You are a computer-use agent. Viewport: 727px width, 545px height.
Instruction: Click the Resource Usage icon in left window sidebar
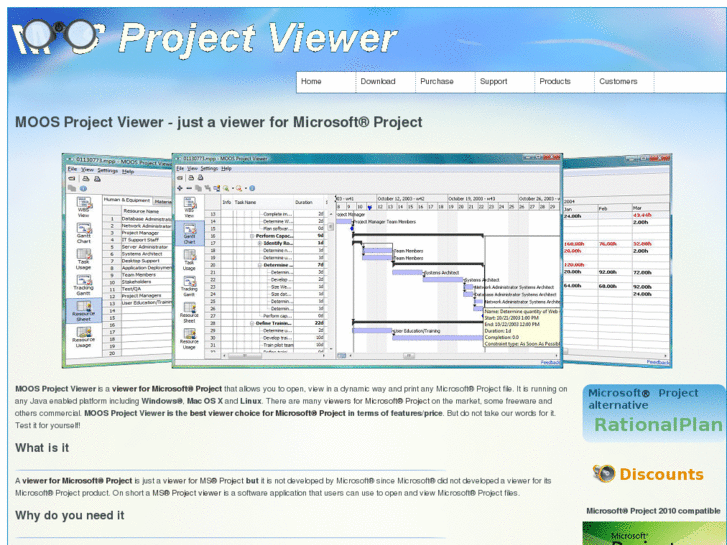[x=83, y=337]
